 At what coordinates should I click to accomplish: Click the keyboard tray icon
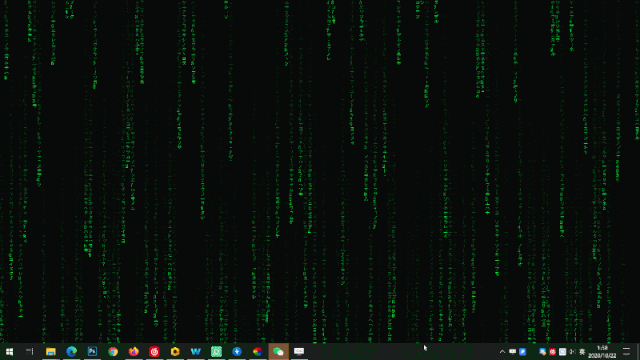513,352
